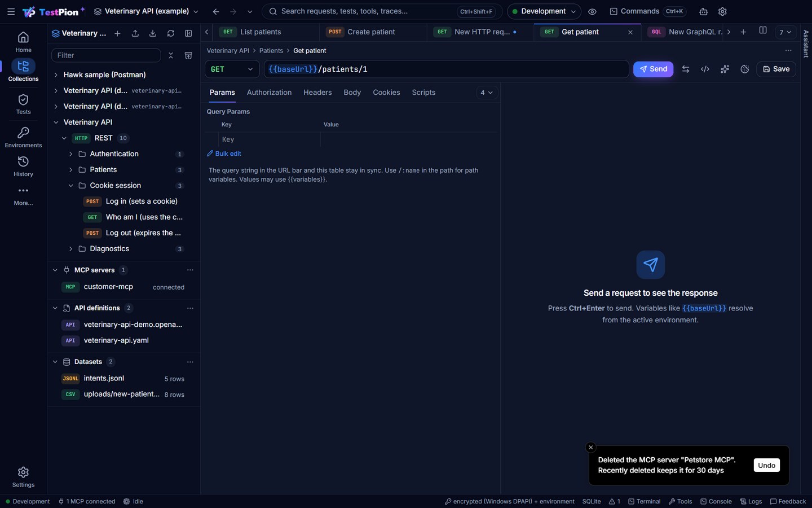Click the navigate back arrow
This screenshot has width=812, height=508.
click(x=215, y=11)
